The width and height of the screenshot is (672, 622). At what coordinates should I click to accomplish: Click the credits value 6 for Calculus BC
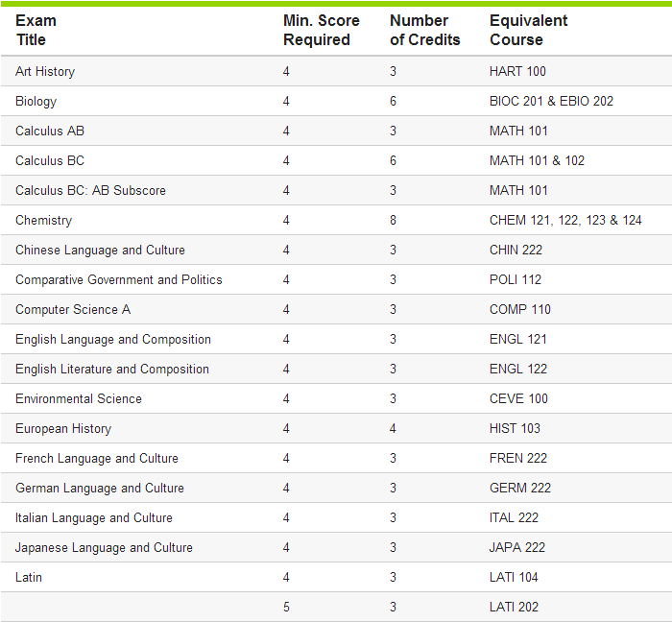[x=393, y=160]
